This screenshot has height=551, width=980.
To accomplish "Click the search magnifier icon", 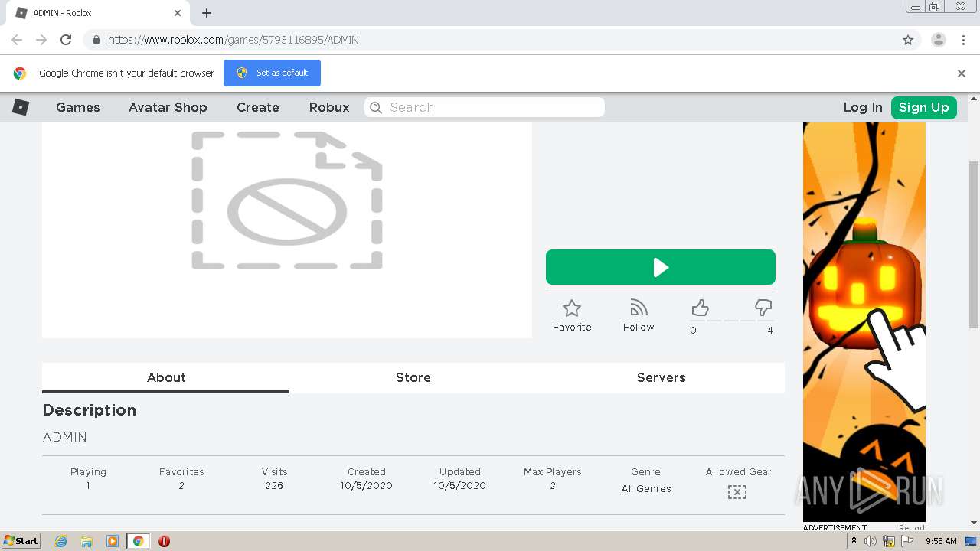I will pyautogui.click(x=376, y=107).
